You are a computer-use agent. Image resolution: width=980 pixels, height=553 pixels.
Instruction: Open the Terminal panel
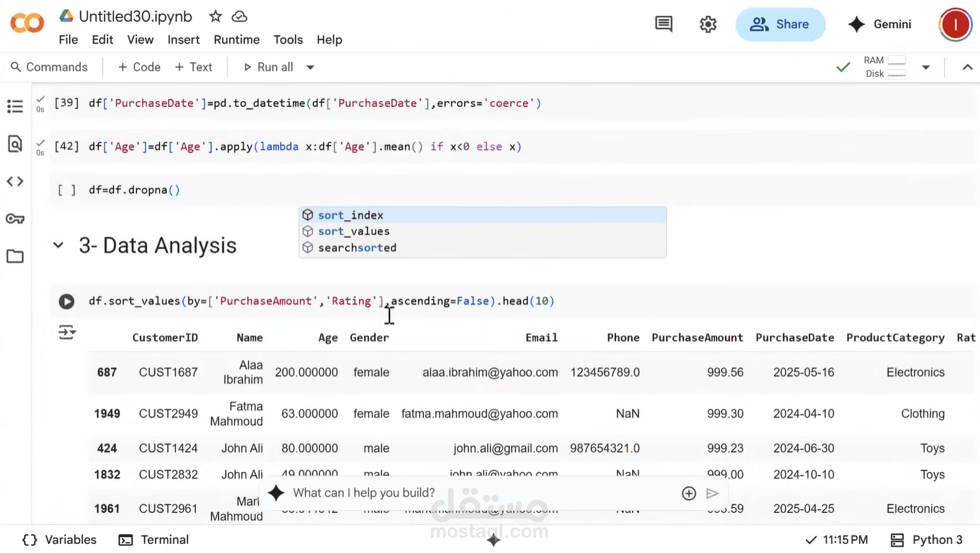pos(153,540)
